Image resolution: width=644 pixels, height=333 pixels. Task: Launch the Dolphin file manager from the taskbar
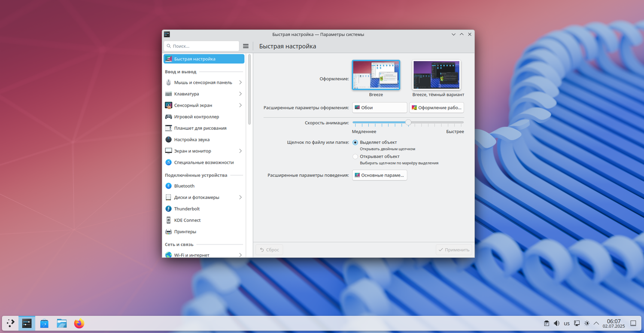point(61,323)
